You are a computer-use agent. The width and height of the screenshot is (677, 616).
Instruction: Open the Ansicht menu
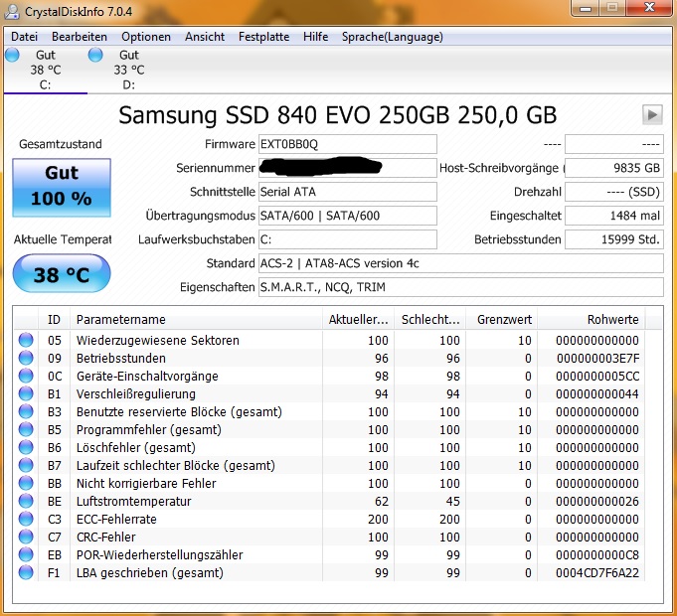coord(205,37)
